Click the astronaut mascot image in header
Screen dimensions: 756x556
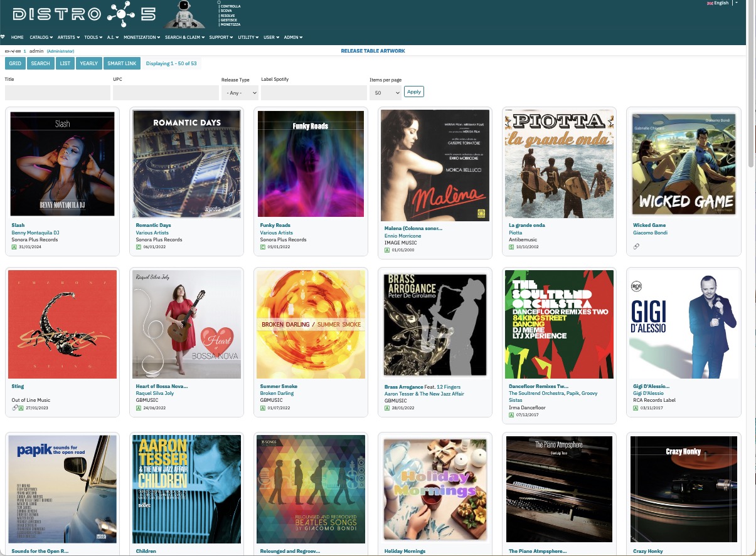[x=184, y=14]
